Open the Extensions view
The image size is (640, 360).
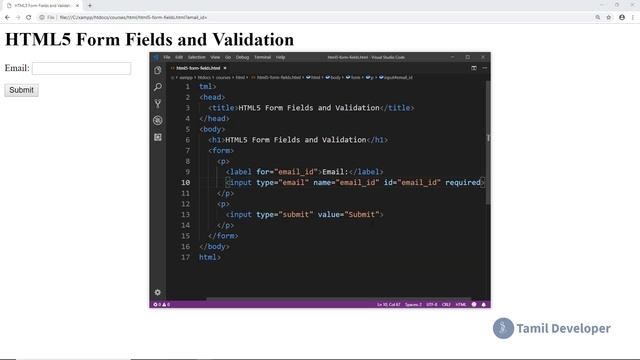click(158, 137)
